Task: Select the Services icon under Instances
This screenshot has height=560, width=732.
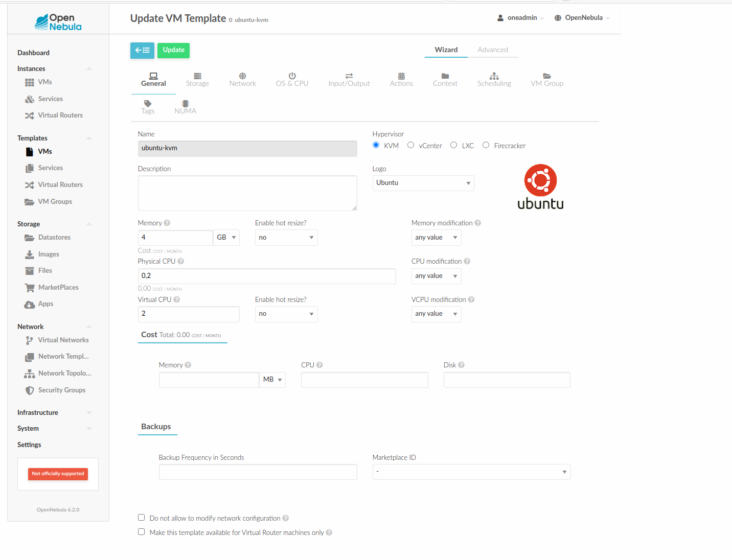Action: click(30, 99)
